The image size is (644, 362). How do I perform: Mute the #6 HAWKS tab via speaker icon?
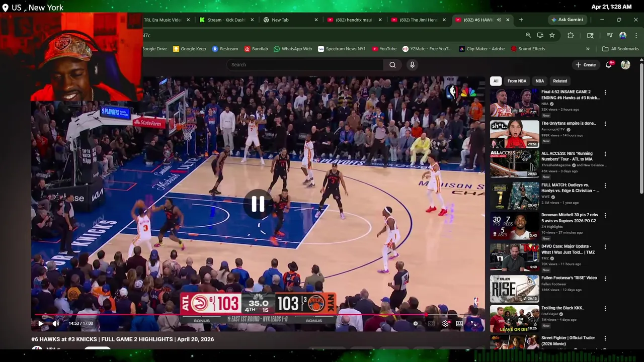[x=499, y=20]
